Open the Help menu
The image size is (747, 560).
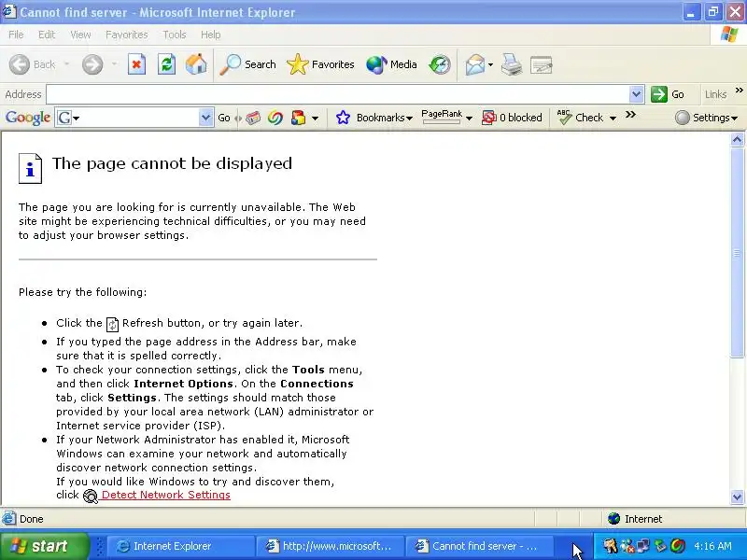click(x=211, y=35)
